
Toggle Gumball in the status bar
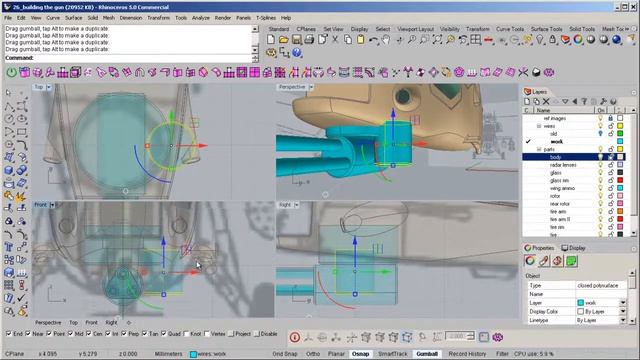(427, 354)
